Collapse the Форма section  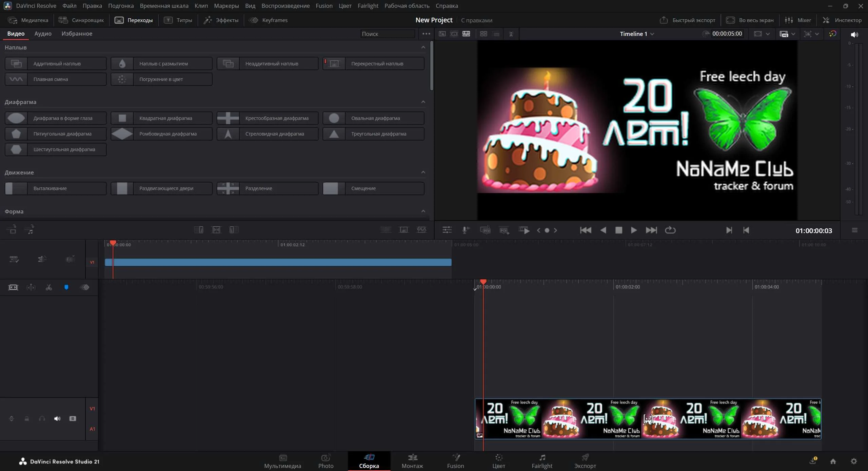(x=423, y=211)
